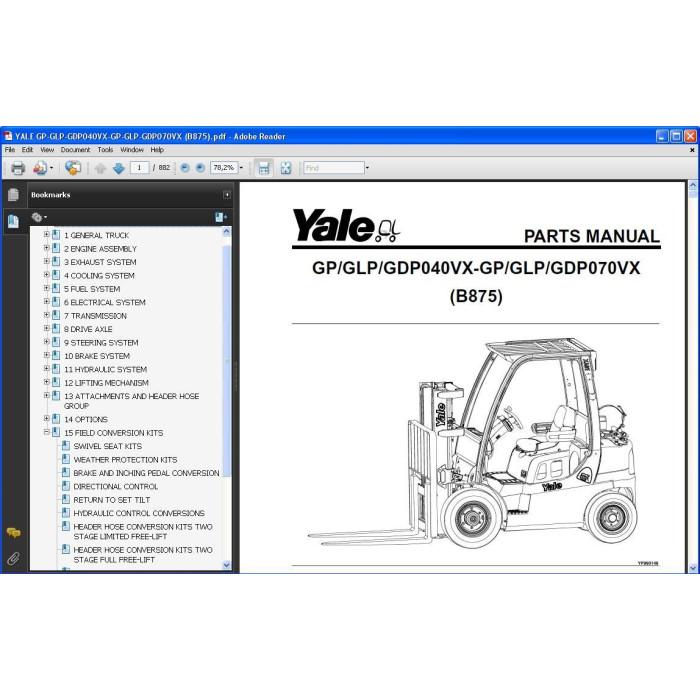Image resolution: width=700 pixels, height=700 pixels.
Task: Click document scroll up arrow
Action: pyautogui.click(x=692, y=184)
